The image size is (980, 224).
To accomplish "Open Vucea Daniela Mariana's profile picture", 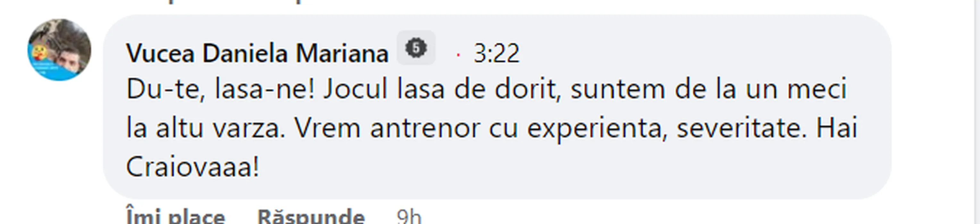I will coord(59,50).
